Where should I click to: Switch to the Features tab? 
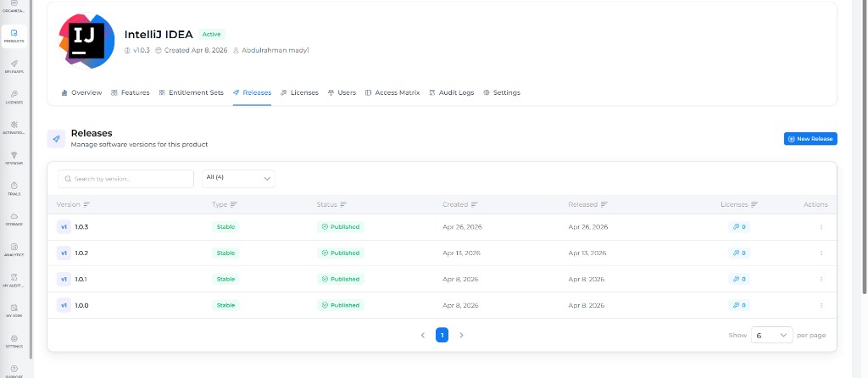click(130, 93)
